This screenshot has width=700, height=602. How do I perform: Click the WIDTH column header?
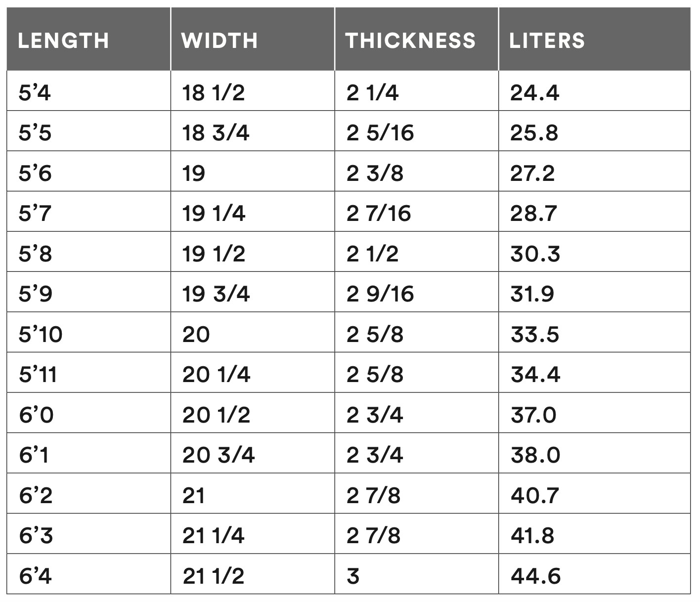[219, 41]
